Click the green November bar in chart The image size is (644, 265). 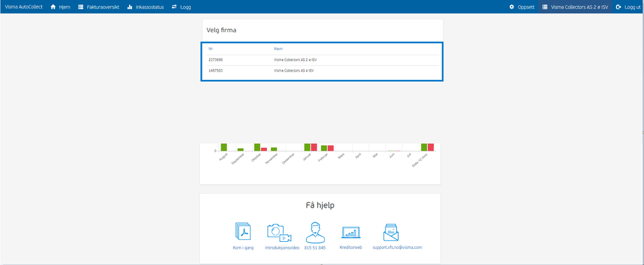(x=274, y=149)
